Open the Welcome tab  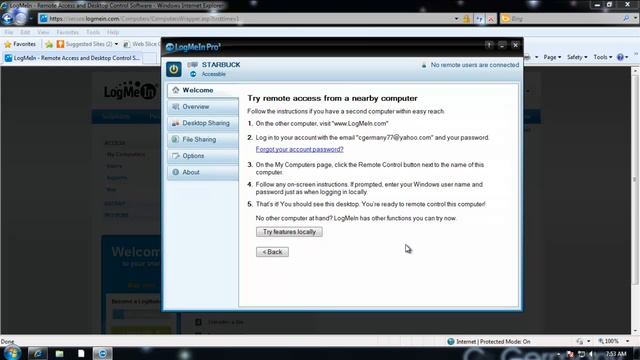pos(203,90)
